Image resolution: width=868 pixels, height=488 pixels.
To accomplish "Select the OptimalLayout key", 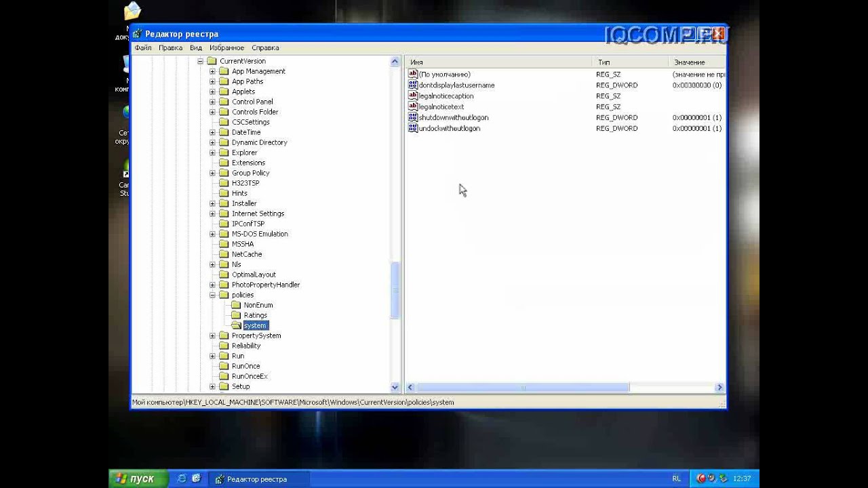I will [x=254, y=274].
